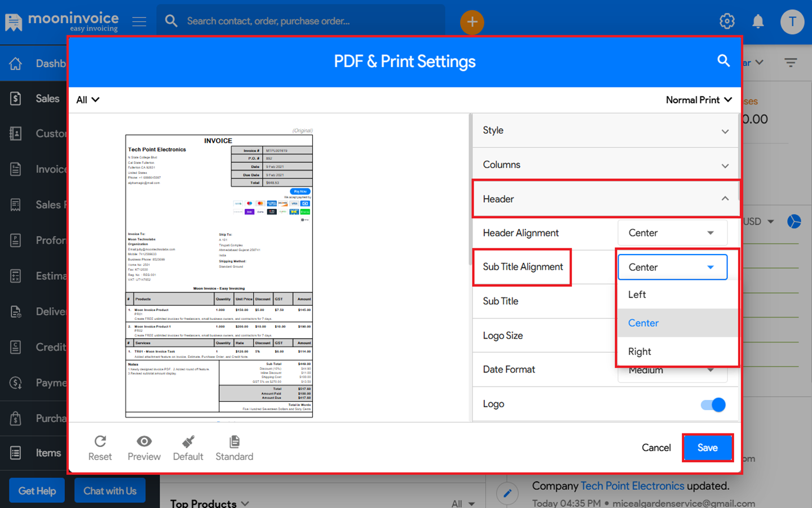Click the Items icon in the sidebar
The width and height of the screenshot is (812, 508).
tap(15, 452)
